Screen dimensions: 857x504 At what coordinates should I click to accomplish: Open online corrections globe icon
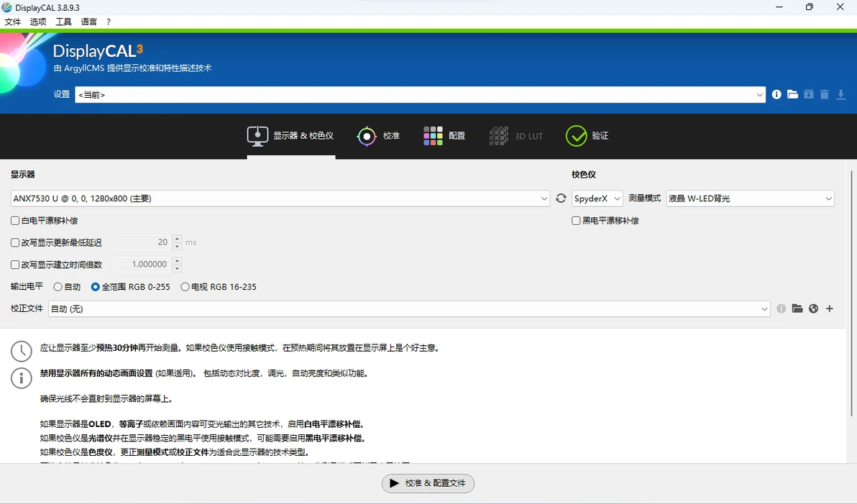click(x=813, y=309)
